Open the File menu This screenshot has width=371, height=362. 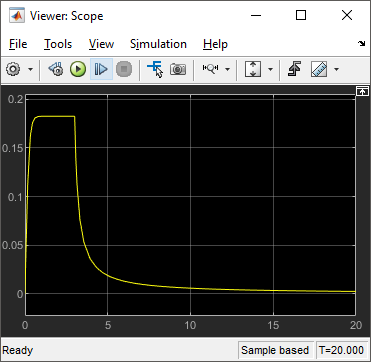pos(18,44)
